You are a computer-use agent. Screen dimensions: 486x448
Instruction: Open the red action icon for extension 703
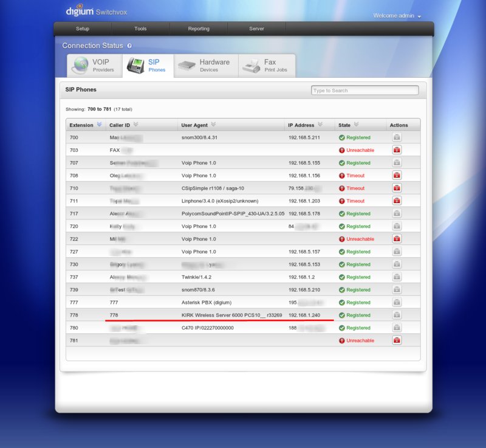click(397, 150)
